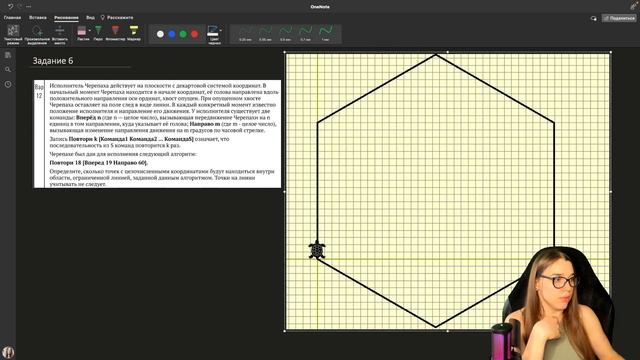Open the notifications icon beside Поделиться
Image resolution: width=640 pixels, height=360 pixels.
pos(593,18)
